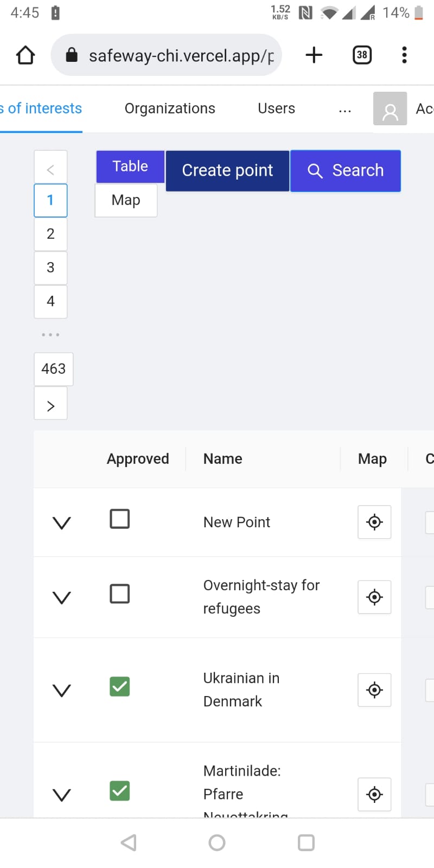Image resolution: width=434 pixels, height=868 pixels.
Task: Click the account avatar icon
Action: tap(390, 108)
